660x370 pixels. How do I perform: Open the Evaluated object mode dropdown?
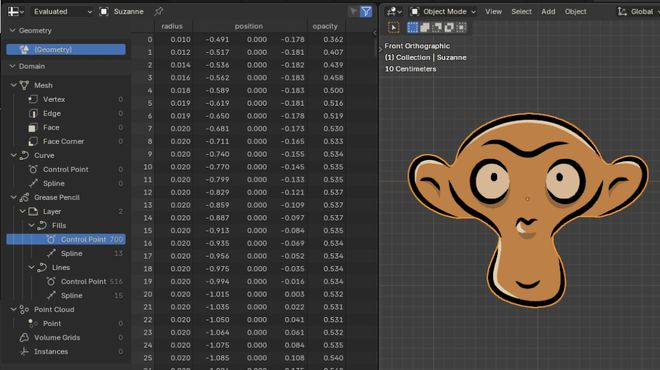tap(62, 11)
